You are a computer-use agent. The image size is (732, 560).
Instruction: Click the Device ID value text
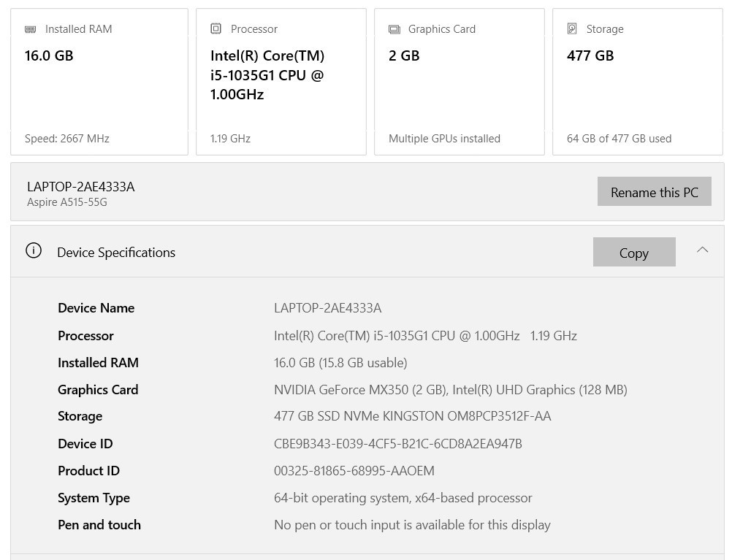397,443
